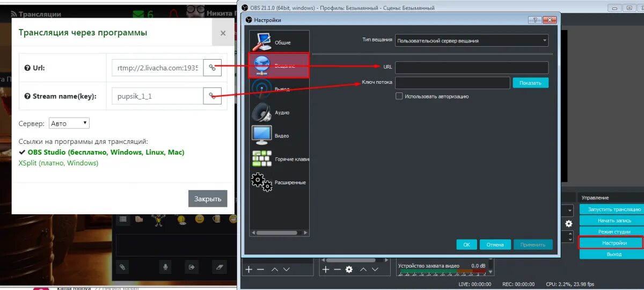Click the pupsik_1_1 stream name field
The height and width of the screenshot is (290, 644).
click(x=158, y=96)
